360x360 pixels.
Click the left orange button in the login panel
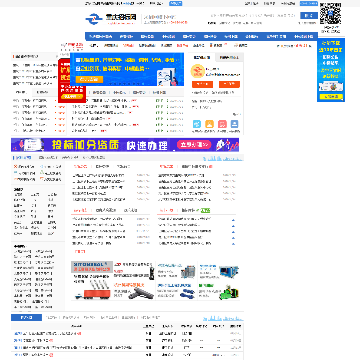(x=202, y=84)
